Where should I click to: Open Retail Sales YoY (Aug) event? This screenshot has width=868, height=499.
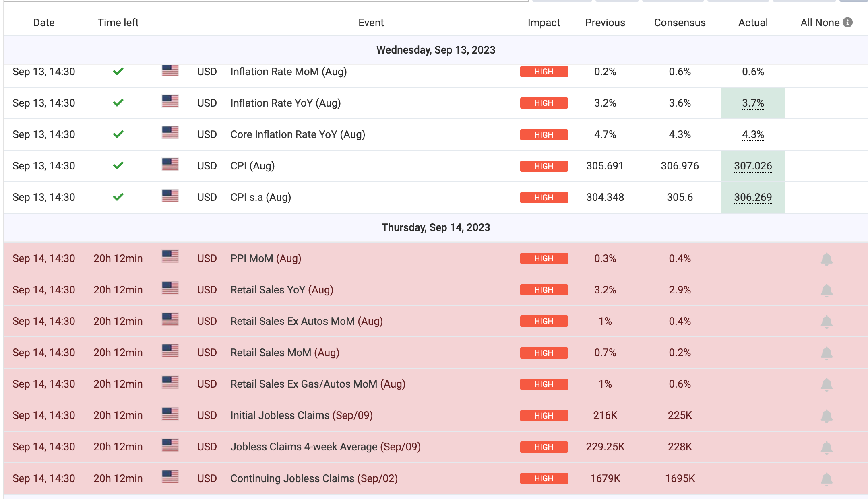[x=282, y=290]
